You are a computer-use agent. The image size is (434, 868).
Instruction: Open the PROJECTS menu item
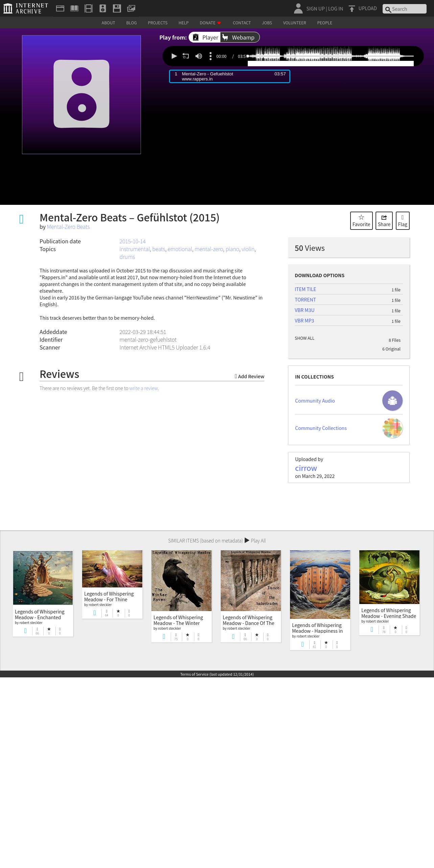tap(158, 23)
